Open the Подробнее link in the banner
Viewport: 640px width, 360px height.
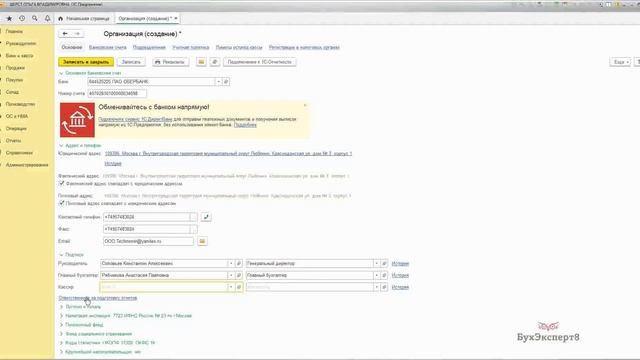[245, 125]
